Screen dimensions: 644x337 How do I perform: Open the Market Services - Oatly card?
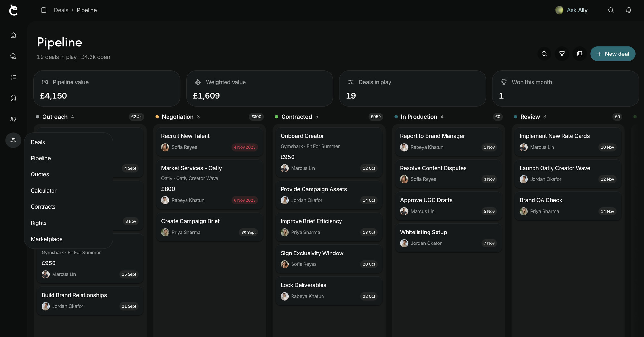(x=209, y=184)
